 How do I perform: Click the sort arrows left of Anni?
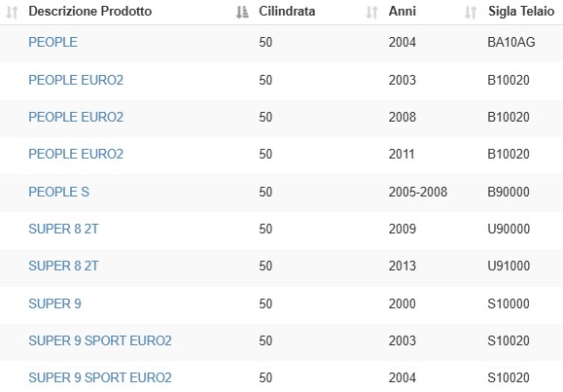pyautogui.click(x=372, y=13)
